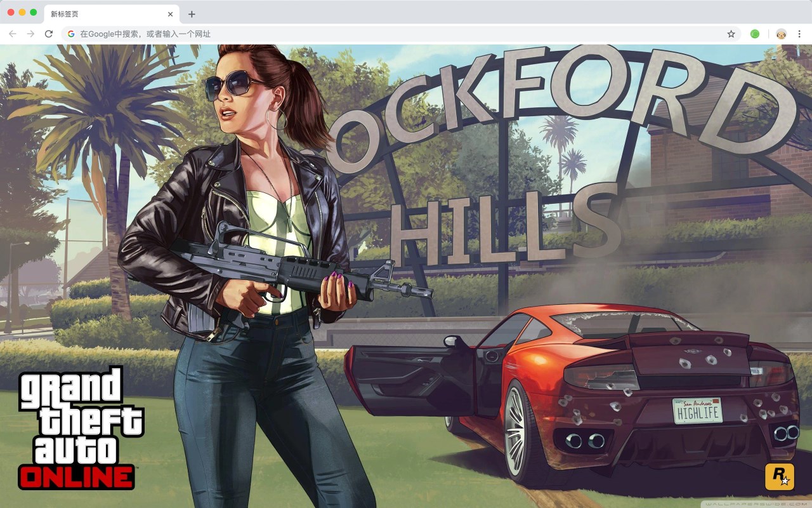Viewport: 812px width, 508px height.
Task: Click the green fullscreen window button
Action: [x=33, y=12]
